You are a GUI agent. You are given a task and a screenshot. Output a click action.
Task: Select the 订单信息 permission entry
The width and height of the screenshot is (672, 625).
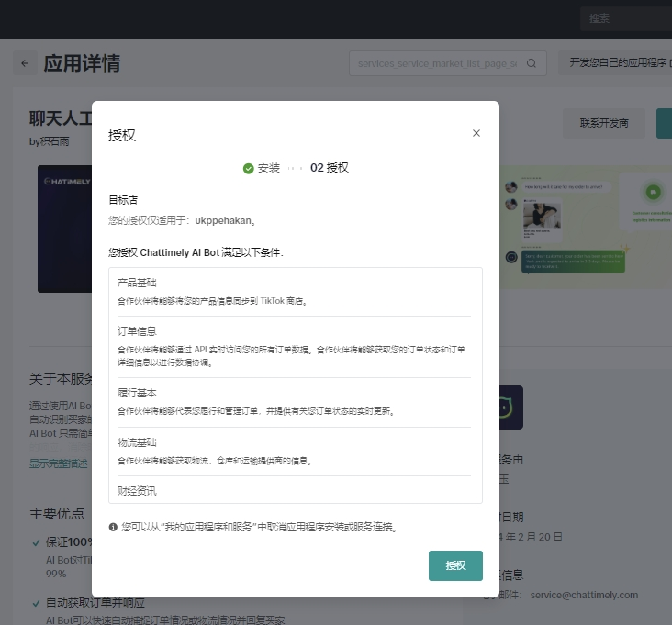click(137, 330)
